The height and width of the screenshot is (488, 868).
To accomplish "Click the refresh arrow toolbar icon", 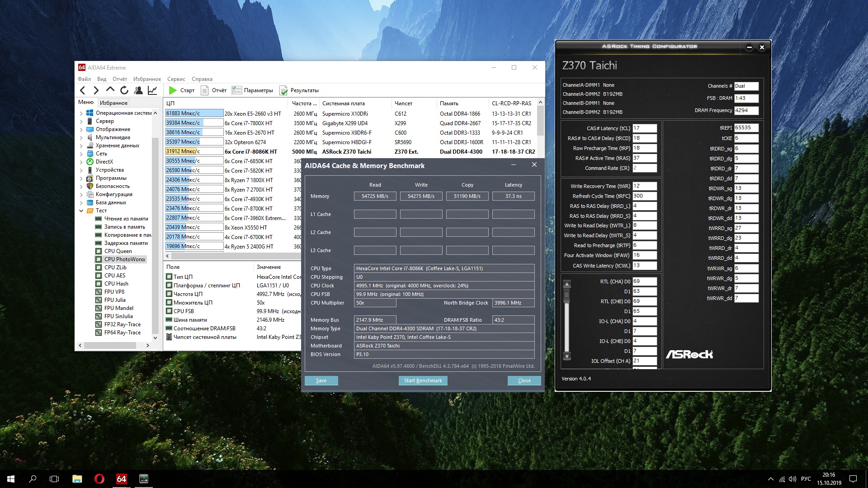I will (x=124, y=90).
